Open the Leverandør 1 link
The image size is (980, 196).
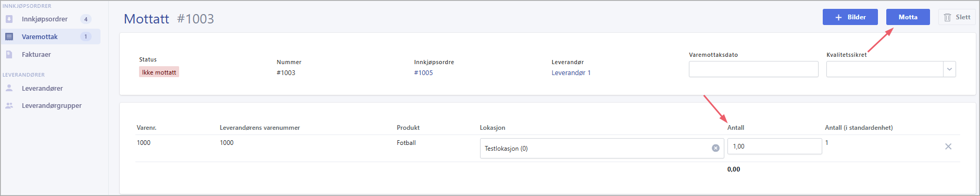pyautogui.click(x=571, y=72)
